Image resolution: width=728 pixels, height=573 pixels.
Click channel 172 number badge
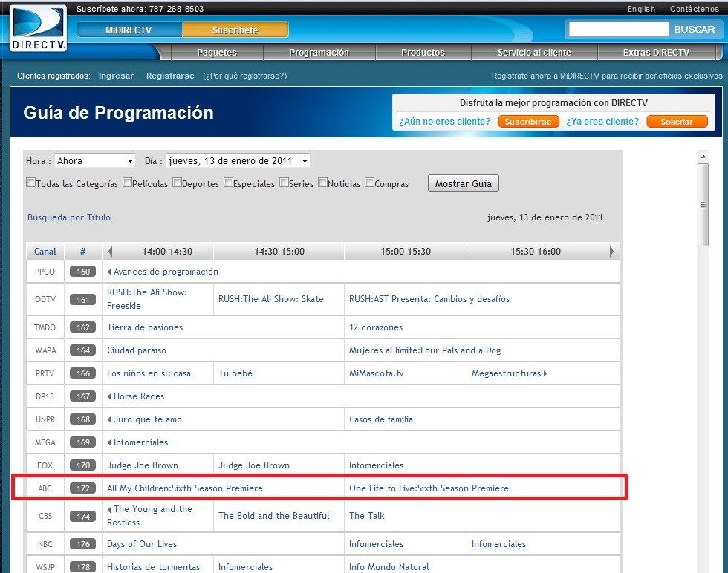pyautogui.click(x=83, y=488)
